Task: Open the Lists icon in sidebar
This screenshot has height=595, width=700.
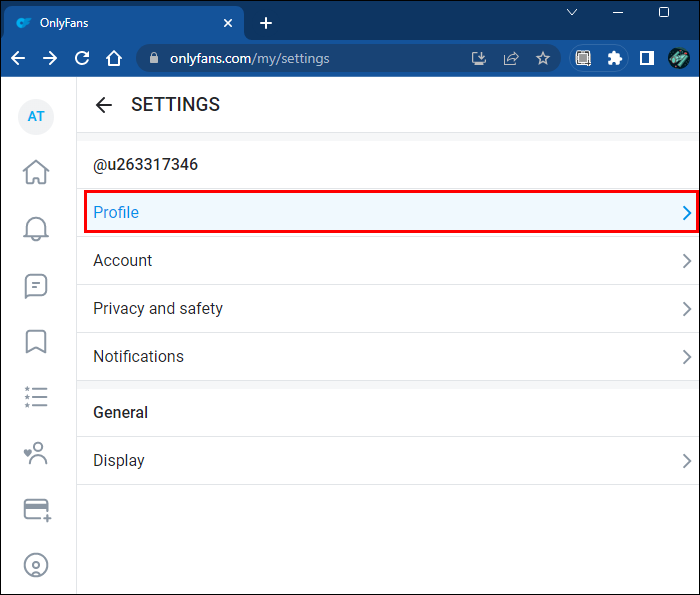Action: pos(36,397)
